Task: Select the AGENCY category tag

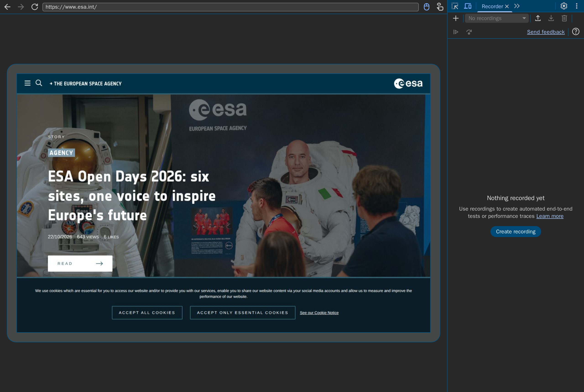Action: (x=61, y=153)
